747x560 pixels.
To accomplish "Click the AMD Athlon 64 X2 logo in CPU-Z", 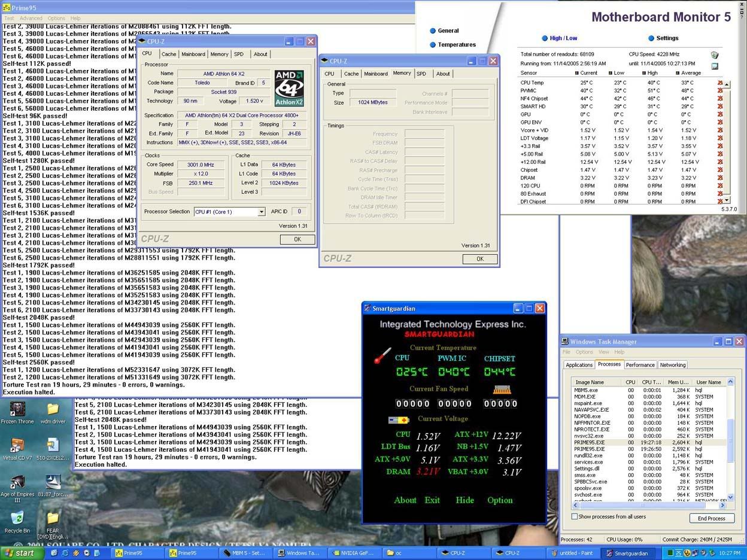I will [x=289, y=88].
